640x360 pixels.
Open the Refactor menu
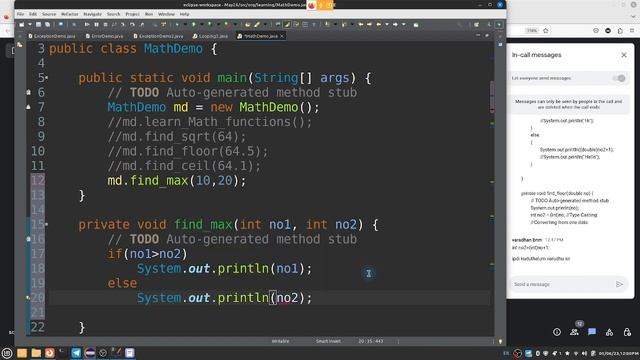coord(70,14)
